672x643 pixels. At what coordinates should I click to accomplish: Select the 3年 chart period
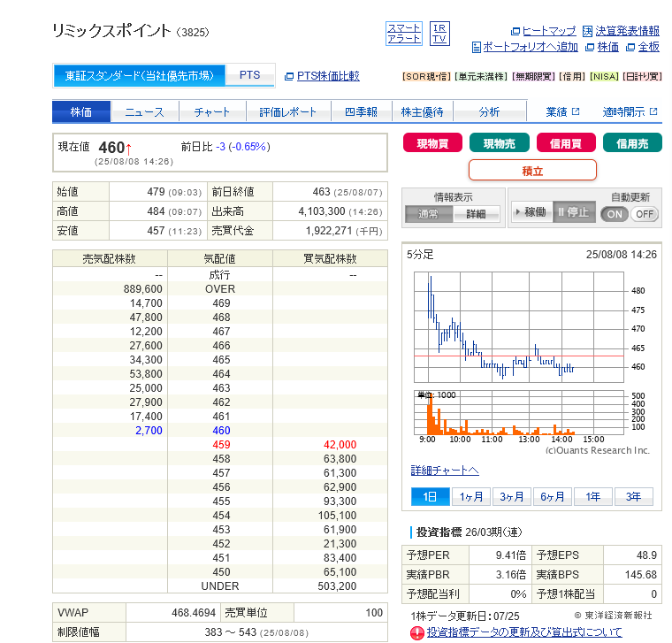tap(633, 496)
